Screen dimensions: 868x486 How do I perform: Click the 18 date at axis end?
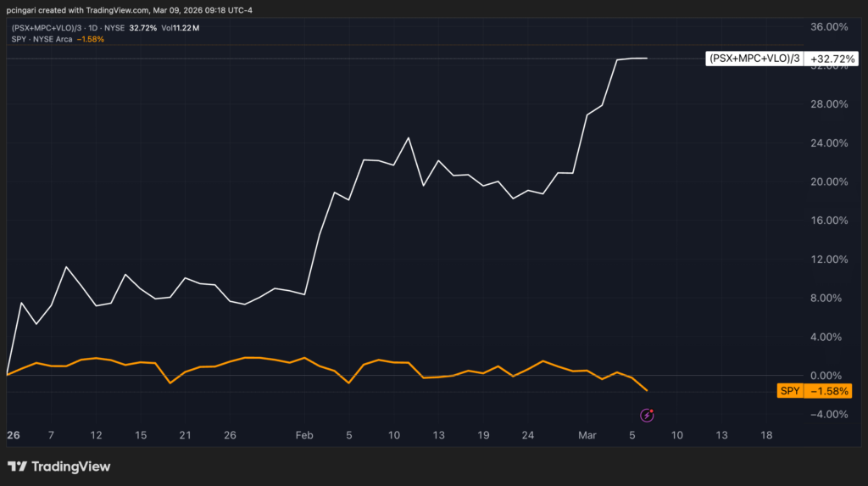[x=767, y=435]
